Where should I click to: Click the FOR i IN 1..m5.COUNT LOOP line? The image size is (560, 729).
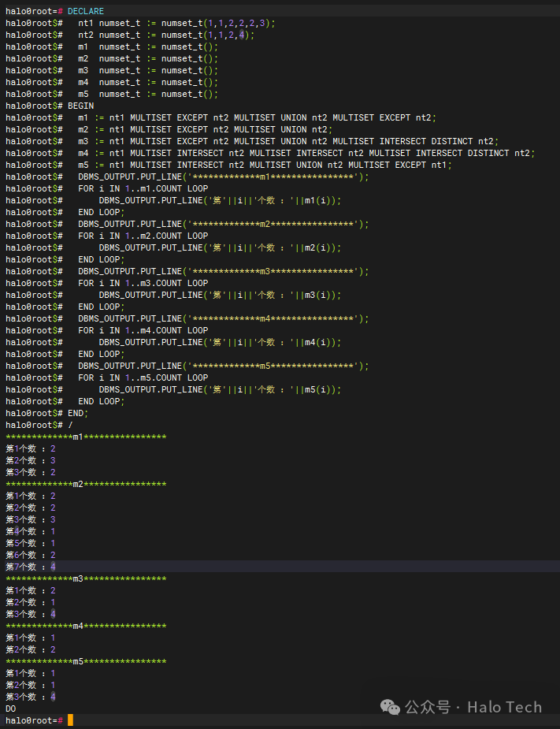143,378
